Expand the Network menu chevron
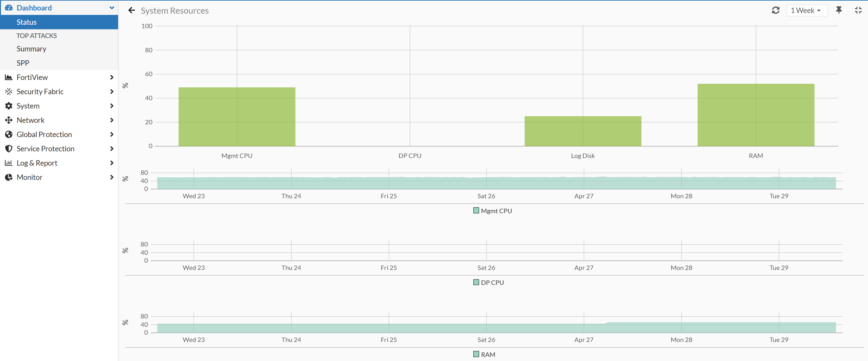The height and width of the screenshot is (361, 868). click(x=112, y=120)
